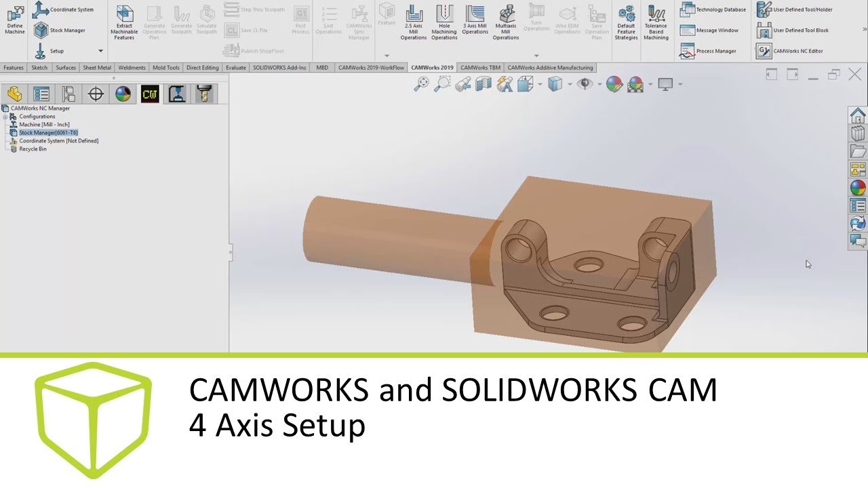
Task: Open the SOLIDWORKS Forum task pane tab
Action: (858, 241)
